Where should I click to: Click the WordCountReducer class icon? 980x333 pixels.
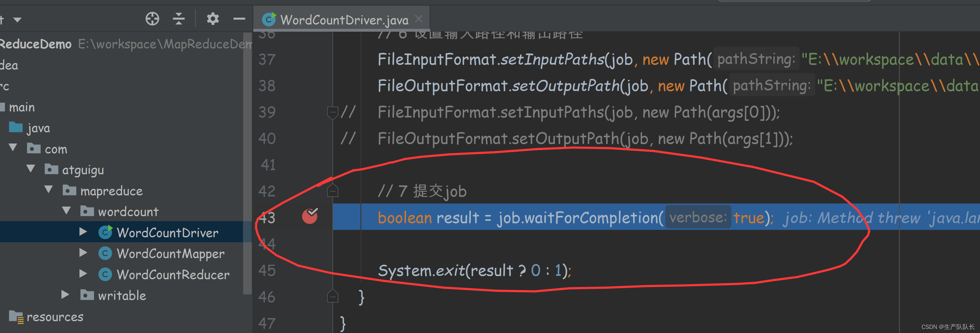tap(105, 274)
